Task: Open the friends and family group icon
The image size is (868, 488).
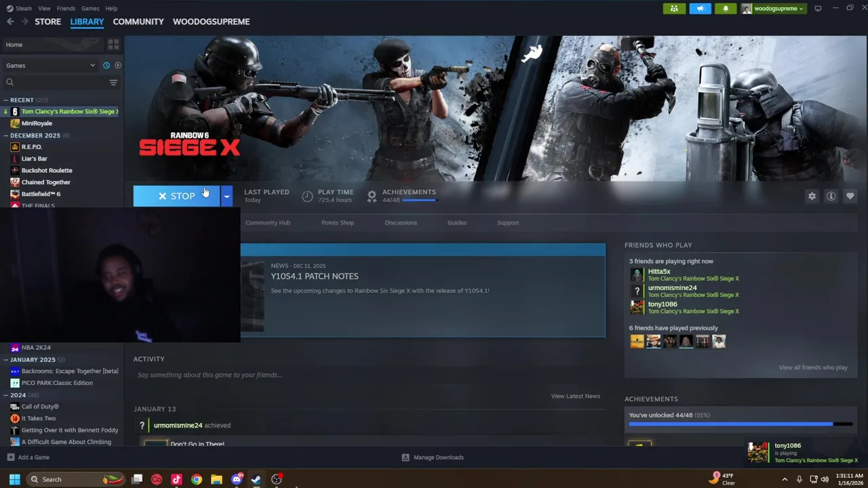Action: [x=674, y=8]
